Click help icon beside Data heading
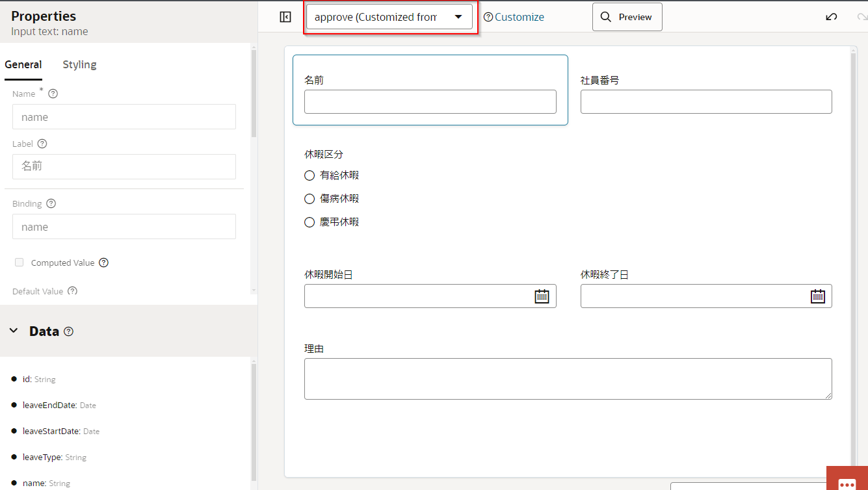Image resolution: width=868 pixels, height=490 pixels. pos(69,331)
